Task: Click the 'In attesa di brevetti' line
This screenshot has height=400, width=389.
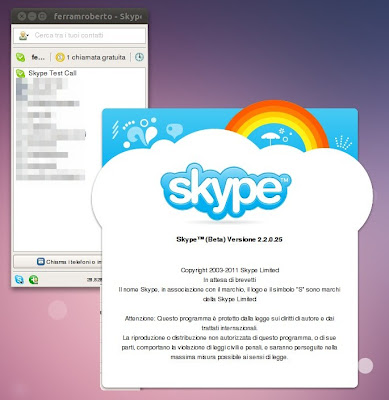Action: click(230, 280)
